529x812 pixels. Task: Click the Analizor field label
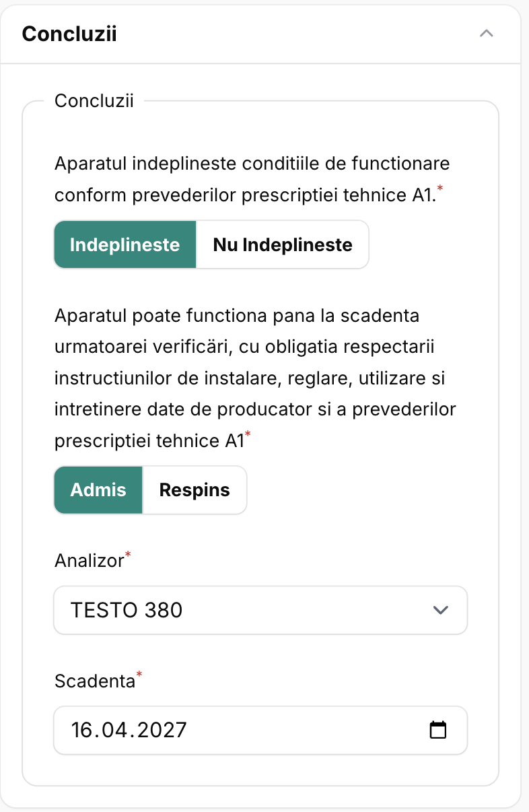point(89,560)
